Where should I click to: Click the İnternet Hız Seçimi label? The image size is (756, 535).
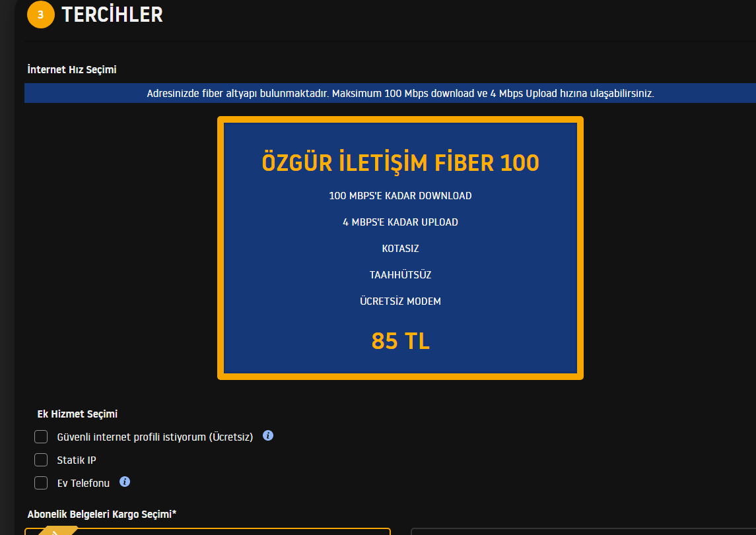72,69
